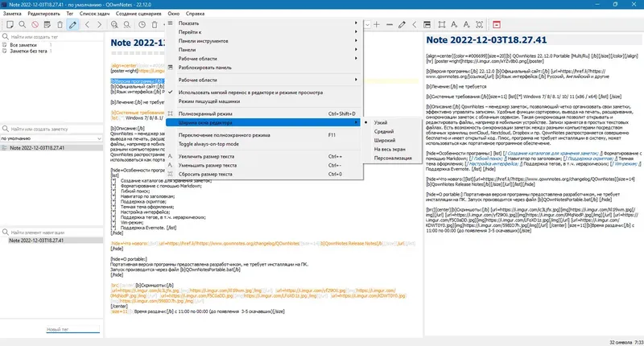Click the left chevron icon after the pencil
The width and height of the screenshot is (644, 346).
click(414, 25)
